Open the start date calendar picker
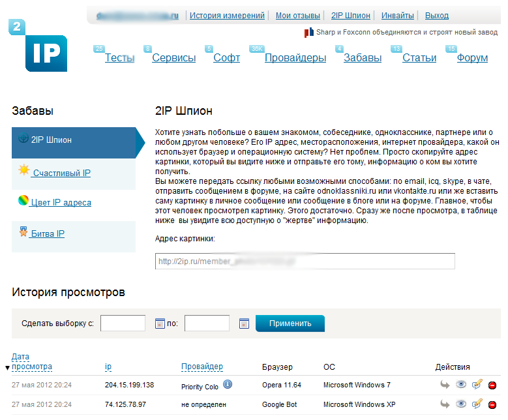The image size is (508, 420). point(160,323)
